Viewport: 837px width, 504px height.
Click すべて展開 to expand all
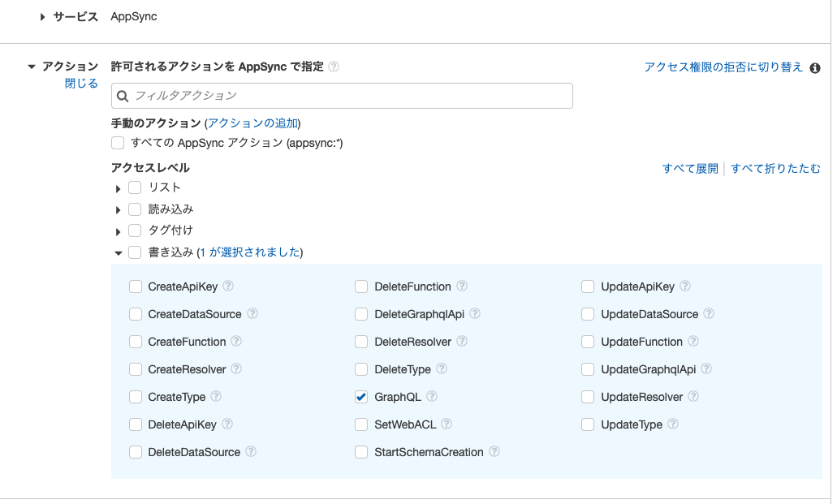(x=690, y=169)
